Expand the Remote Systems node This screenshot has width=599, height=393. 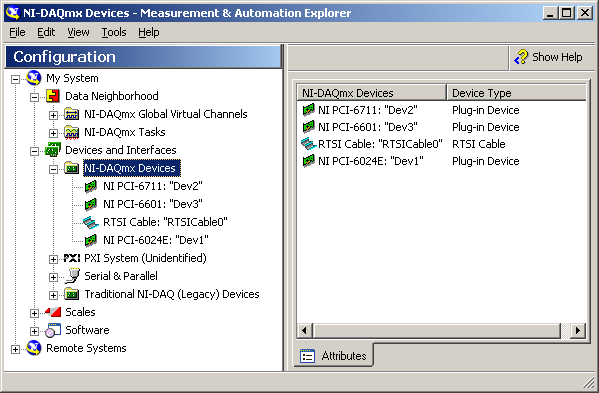pos(15,349)
